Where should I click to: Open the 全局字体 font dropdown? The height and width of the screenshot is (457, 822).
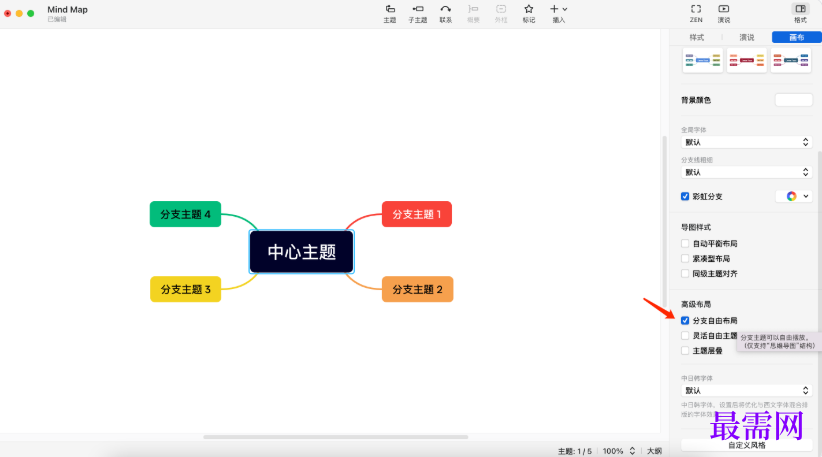[745, 142]
